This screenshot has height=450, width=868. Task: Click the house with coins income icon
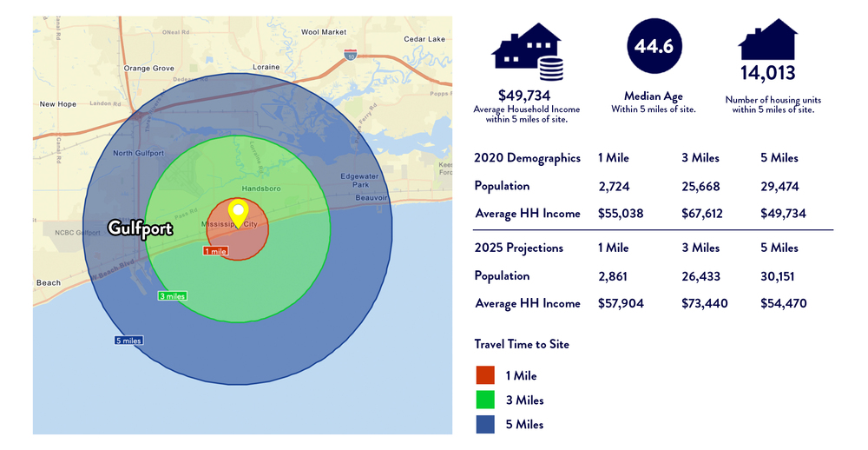click(527, 51)
